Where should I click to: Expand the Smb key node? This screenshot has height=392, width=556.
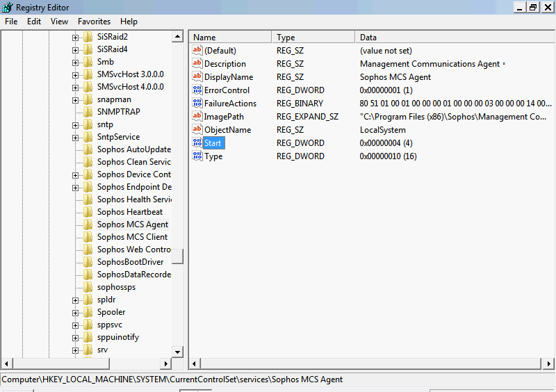point(75,63)
